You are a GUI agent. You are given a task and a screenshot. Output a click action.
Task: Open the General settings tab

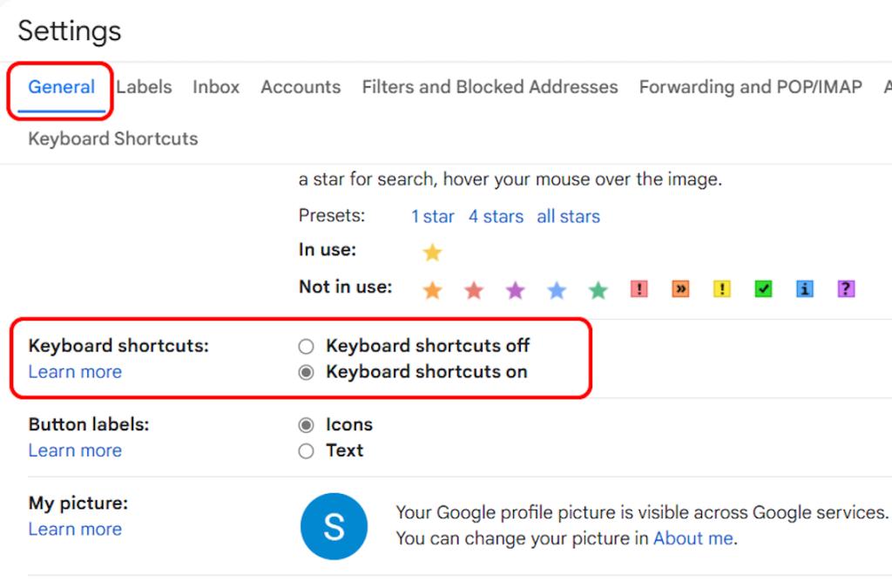pos(62,87)
